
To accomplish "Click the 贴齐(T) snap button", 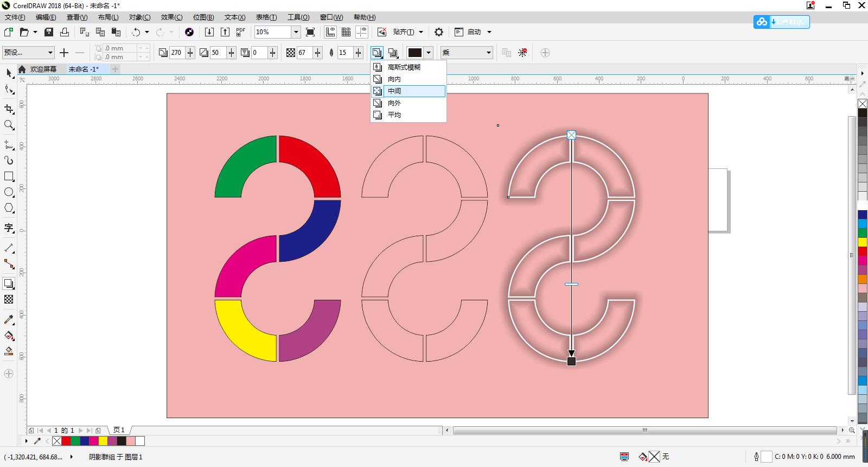I will [403, 32].
